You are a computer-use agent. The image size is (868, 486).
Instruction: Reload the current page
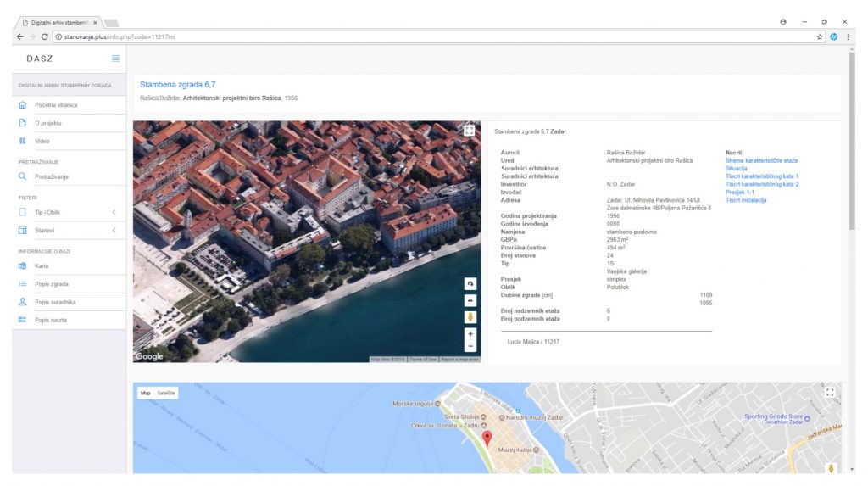click(x=44, y=36)
